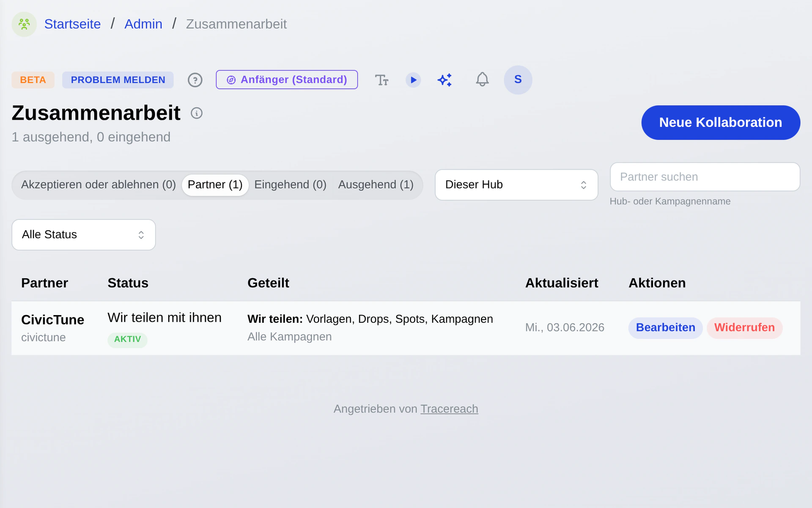This screenshot has height=508, width=812.
Task: Open the text size icon
Action: tap(381, 80)
